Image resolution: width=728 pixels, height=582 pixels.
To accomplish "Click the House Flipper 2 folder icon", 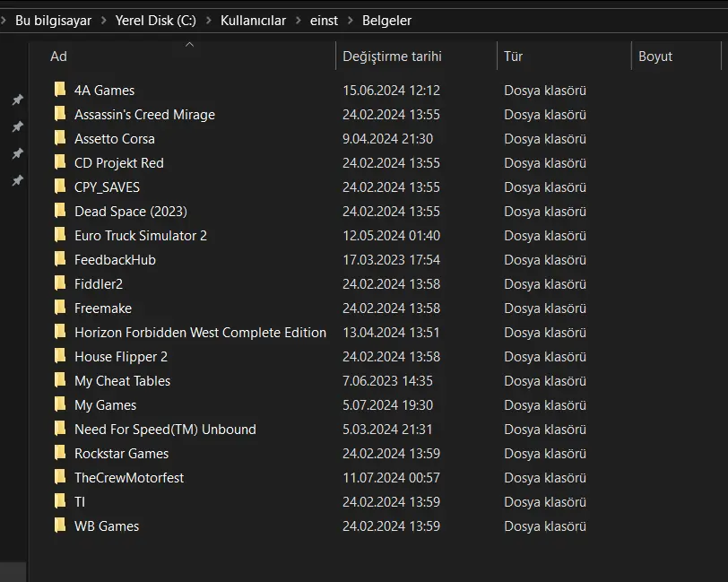I will point(60,356).
